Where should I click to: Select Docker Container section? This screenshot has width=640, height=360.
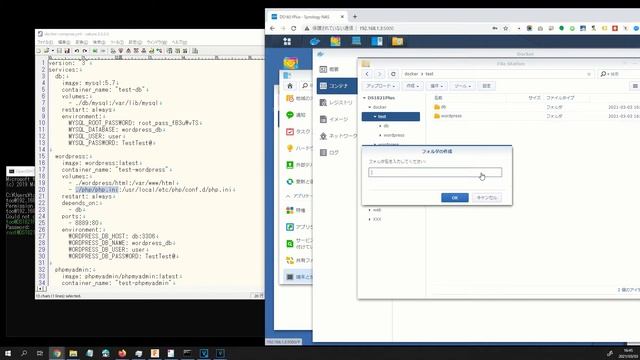click(337, 86)
